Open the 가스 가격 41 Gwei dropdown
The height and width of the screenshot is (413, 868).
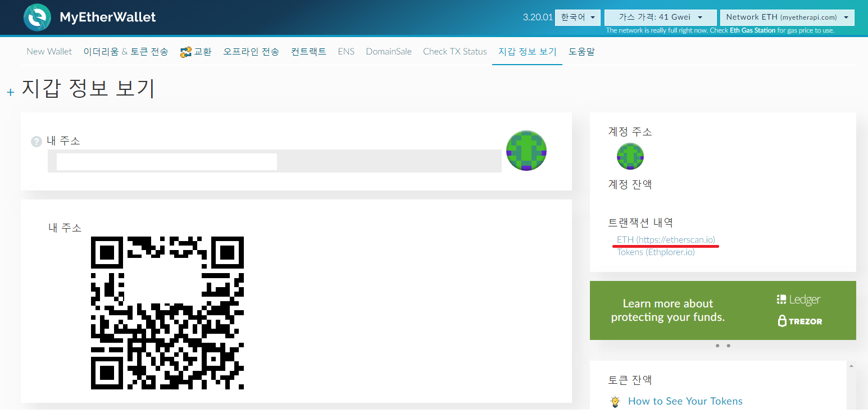pos(660,17)
